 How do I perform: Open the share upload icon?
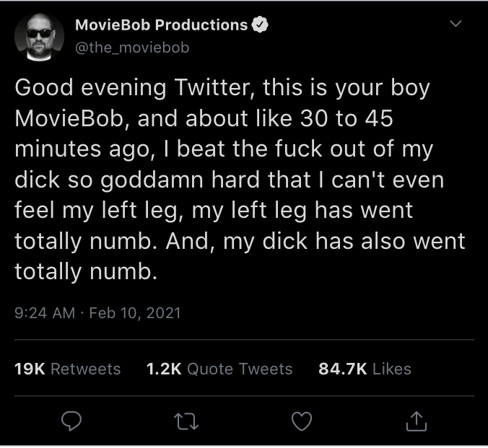(417, 421)
